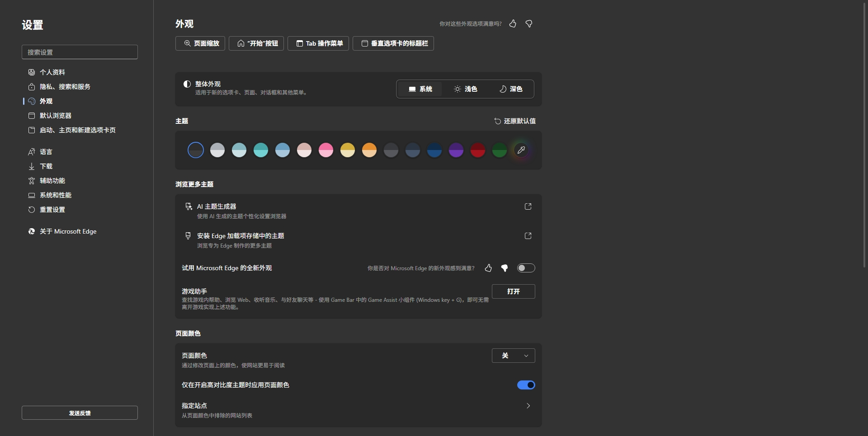Click the 整体外观 half-circle icon

(x=187, y=84)
